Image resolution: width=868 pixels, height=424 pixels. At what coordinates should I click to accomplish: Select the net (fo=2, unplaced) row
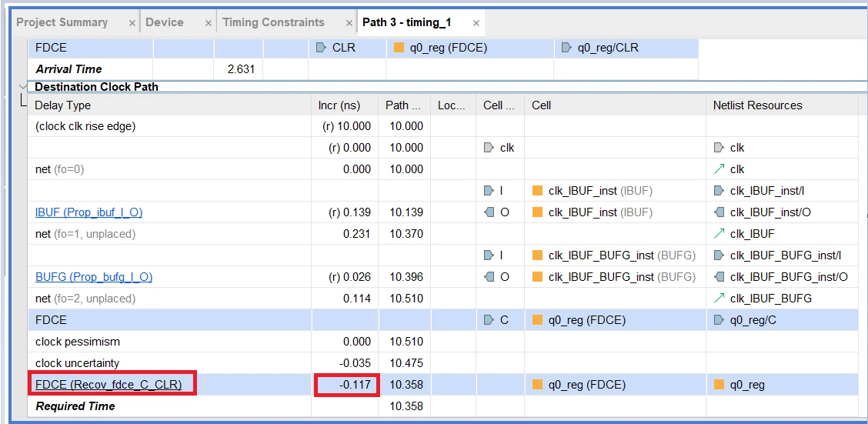click(443, 299)
